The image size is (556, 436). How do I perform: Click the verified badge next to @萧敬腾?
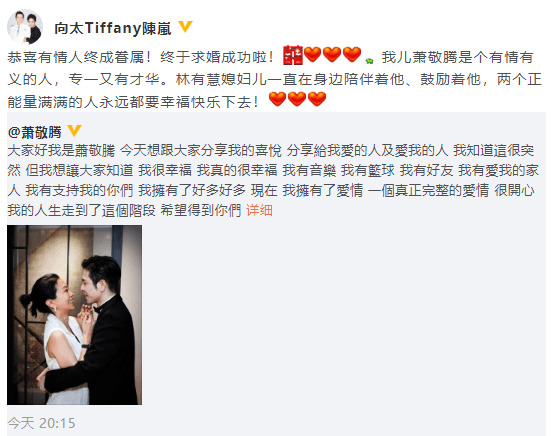(x=74, y=130)
